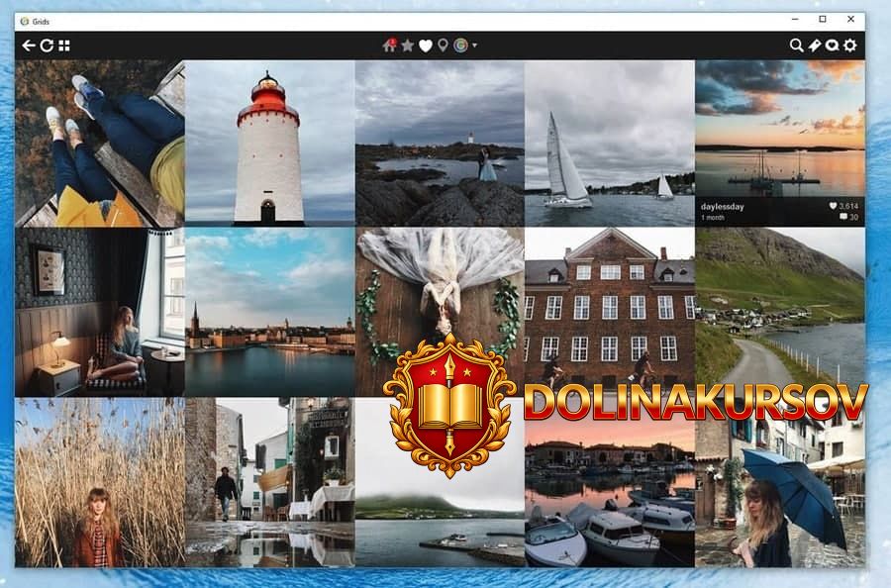Select the woman with blue umbrella photo
Screen dimensions: 891x588
(x=779, y=482)
